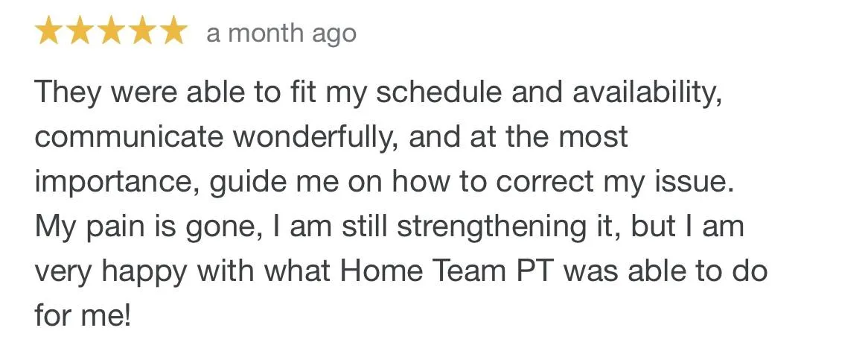The height and width of the screenshot is (357, 868).
Task: Click the first gold star
Action: 50,32
